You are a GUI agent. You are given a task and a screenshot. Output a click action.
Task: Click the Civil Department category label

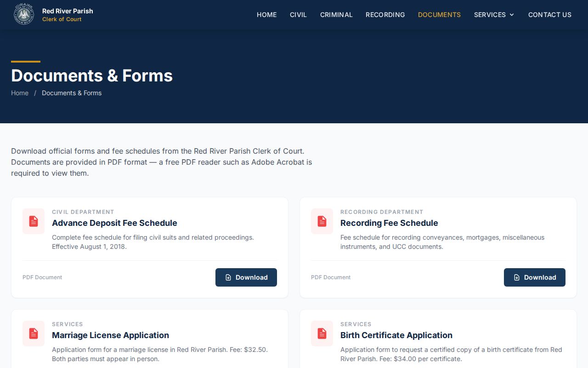click(x=83, y=212)
